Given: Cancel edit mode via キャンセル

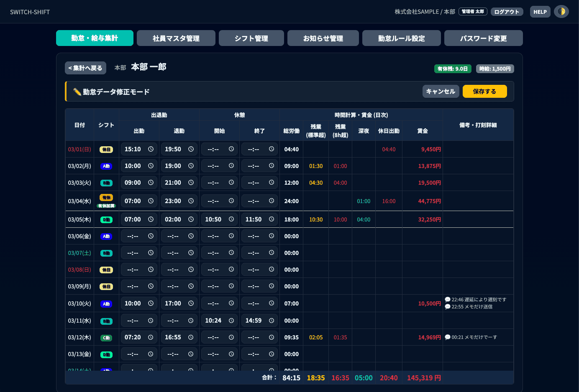Looking at the screenshot, I should coord(441,91).
